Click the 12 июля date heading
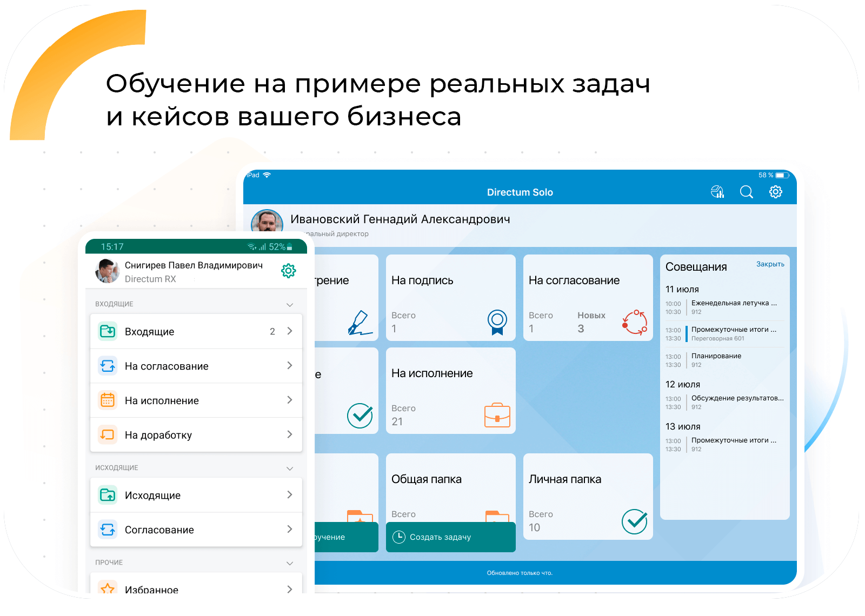This screenshot has width=865, height=616. (x=682, y=385)
